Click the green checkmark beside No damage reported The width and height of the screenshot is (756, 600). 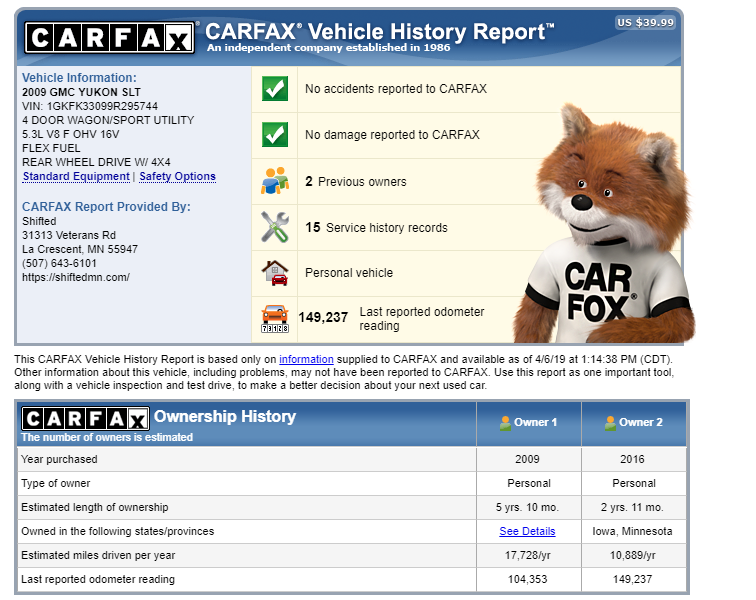(x=275, y=134)
